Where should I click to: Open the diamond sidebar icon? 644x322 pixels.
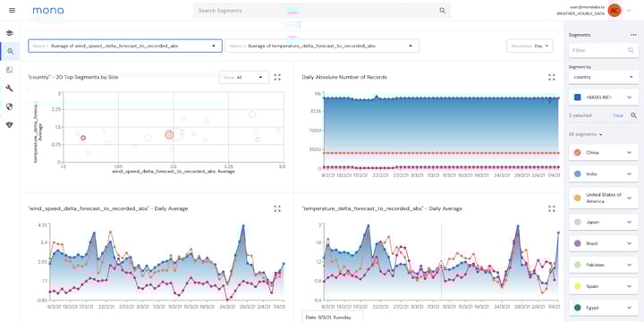[x=10, y=125]
